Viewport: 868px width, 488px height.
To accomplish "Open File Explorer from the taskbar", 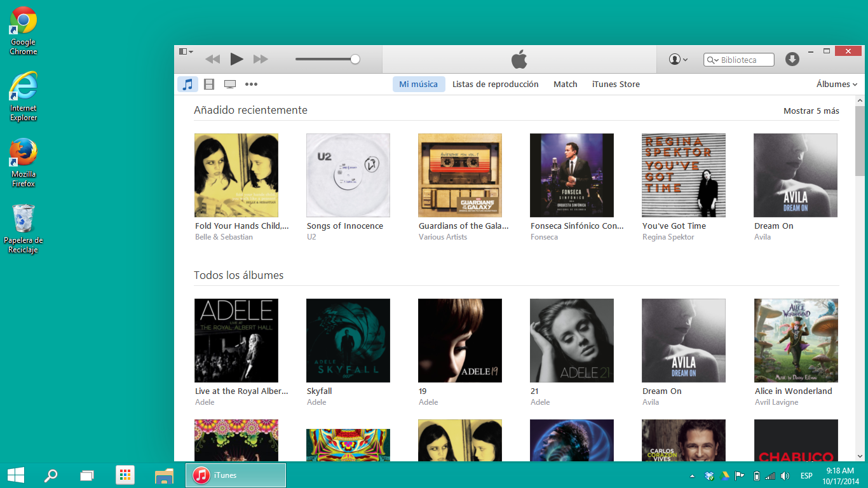I will click(164, 475).
